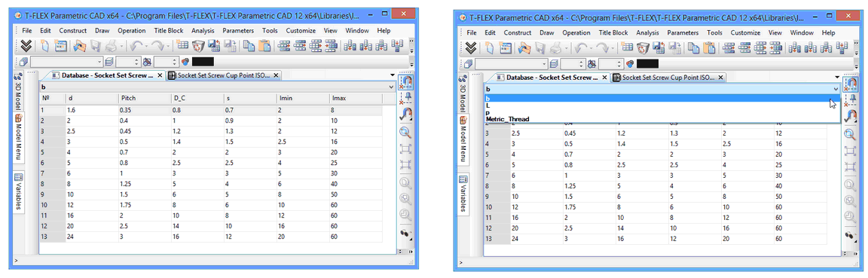The width and height of the screenshot is (868, 278).
Task: Click the black color swatch in left window toolbar
Action: (203, 62)
